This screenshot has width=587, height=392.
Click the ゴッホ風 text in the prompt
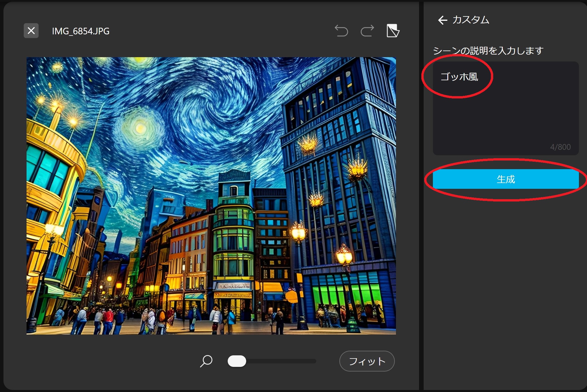pyautogui.click(x=459, y=77)
